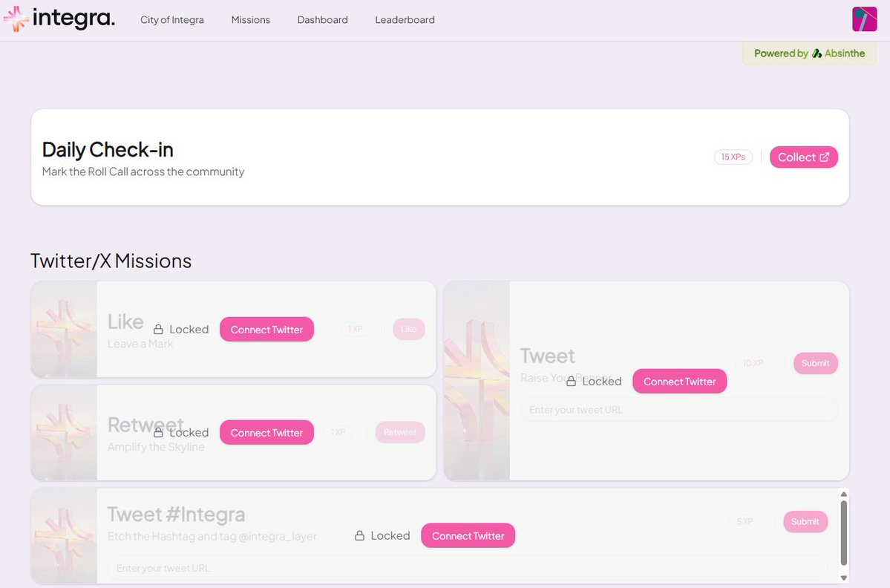890x588 pixels.
Task: Collect the Daily Check-in reward
Action: click(x=804, y=157)
